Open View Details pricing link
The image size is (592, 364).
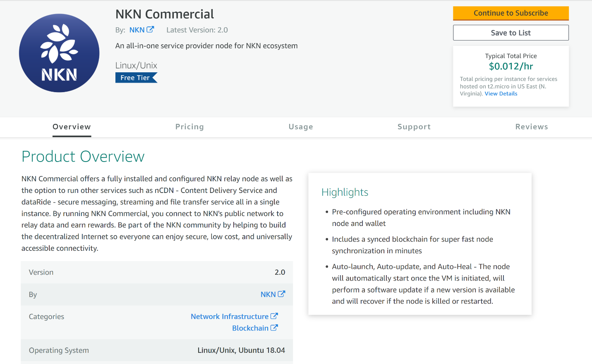click(501, 94)
